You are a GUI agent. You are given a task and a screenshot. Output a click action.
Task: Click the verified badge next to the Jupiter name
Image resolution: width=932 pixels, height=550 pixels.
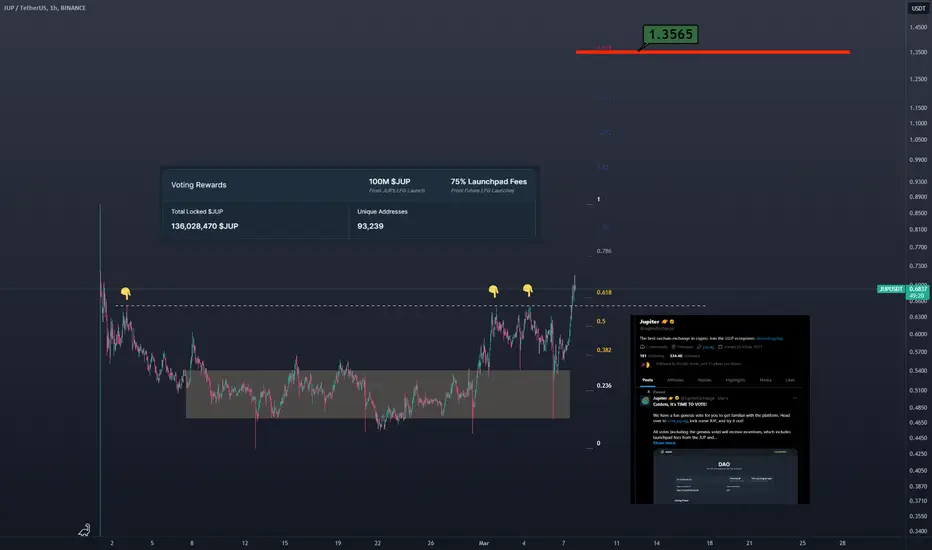672,322
